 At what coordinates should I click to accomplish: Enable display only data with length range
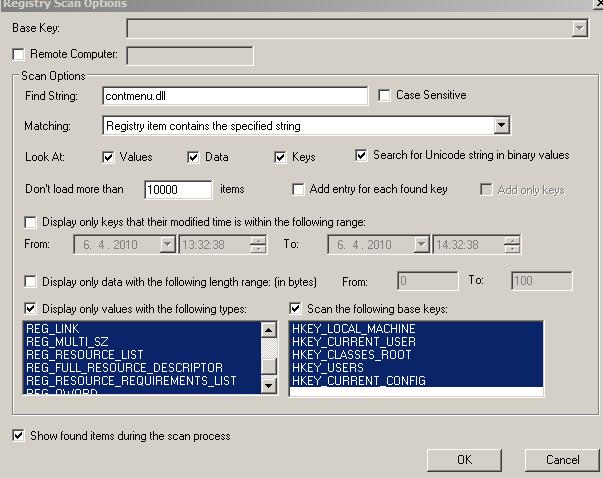tap(31, 282)
